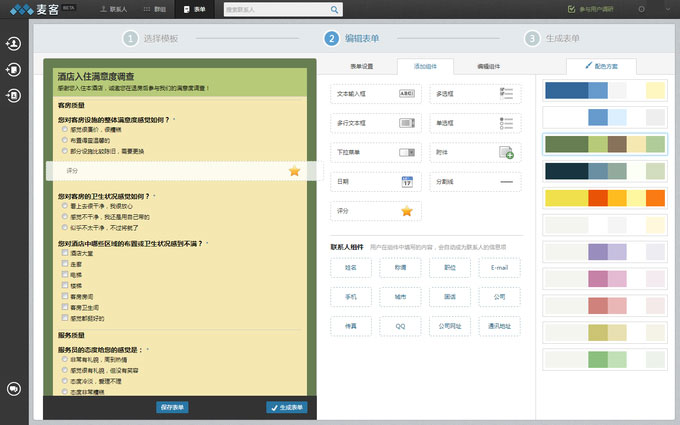The width and height of the screenshot is (680, 425).
Task: Add the 下拉菜单 dropdown component
Action: click(x=375, y=153)
